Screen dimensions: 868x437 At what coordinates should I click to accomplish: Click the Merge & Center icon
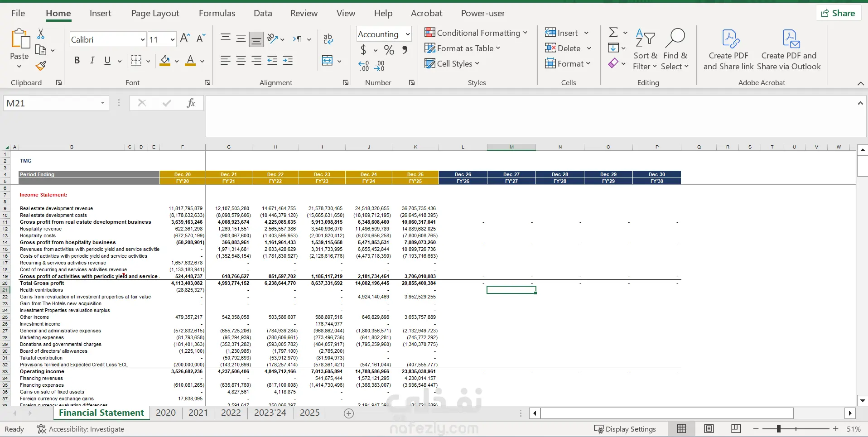[x=327, y=61]
